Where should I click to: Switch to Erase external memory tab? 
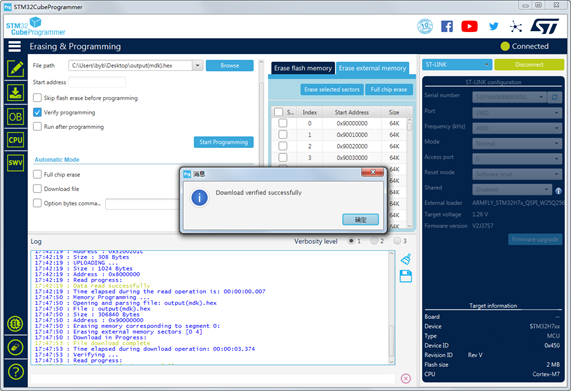pyautogui.click(x=372, y=68)
